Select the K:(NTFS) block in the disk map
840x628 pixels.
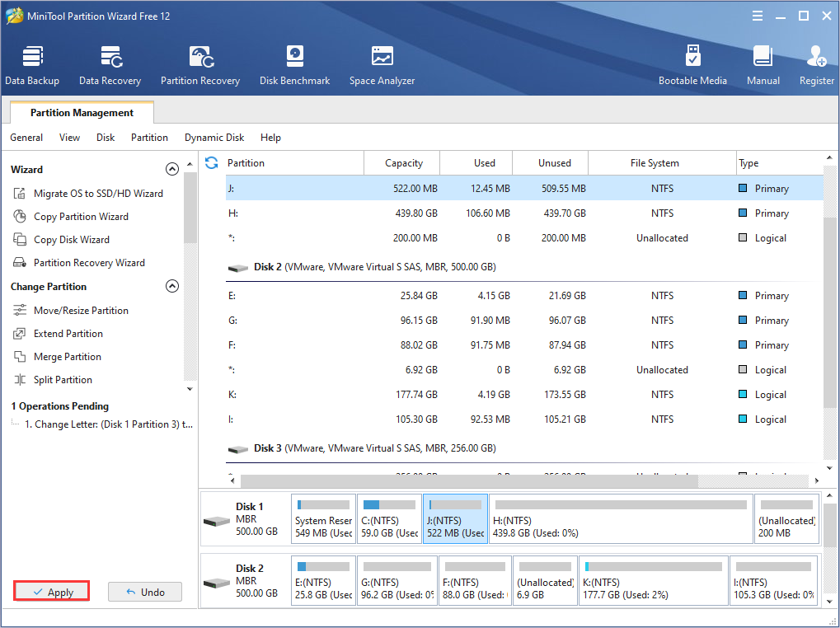[x=654, y=581]
